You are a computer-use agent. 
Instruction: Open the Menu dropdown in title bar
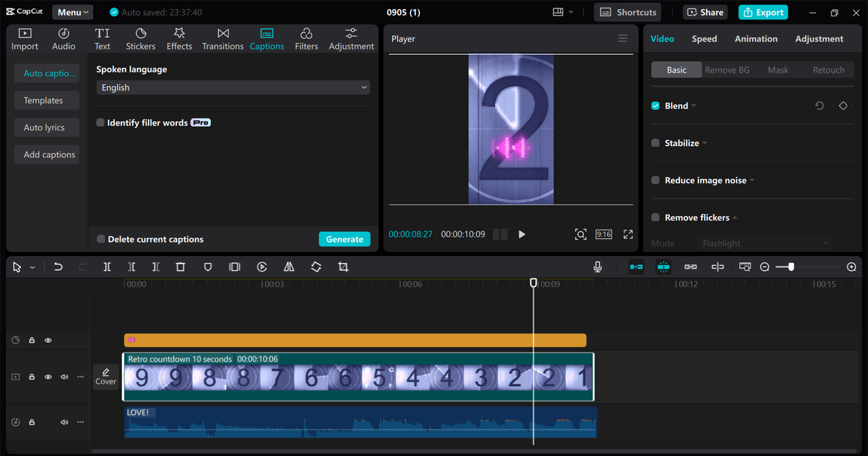pos(73,12)
